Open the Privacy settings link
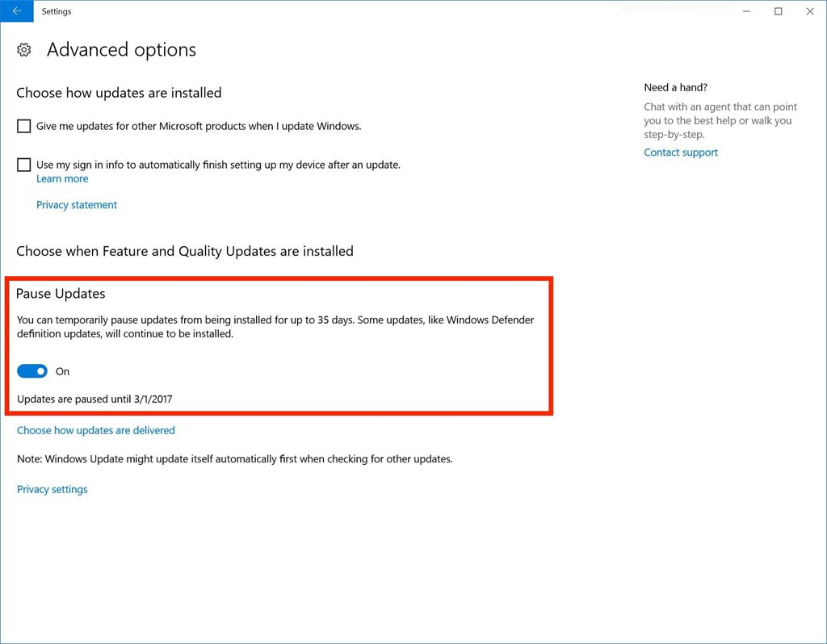 tap(52, 489)
